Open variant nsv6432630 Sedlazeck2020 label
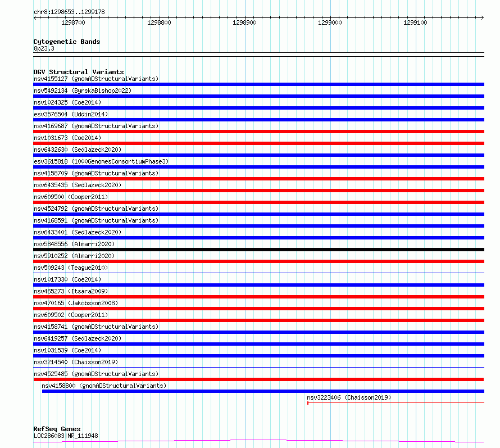The image size is (500, 448). 78,150
